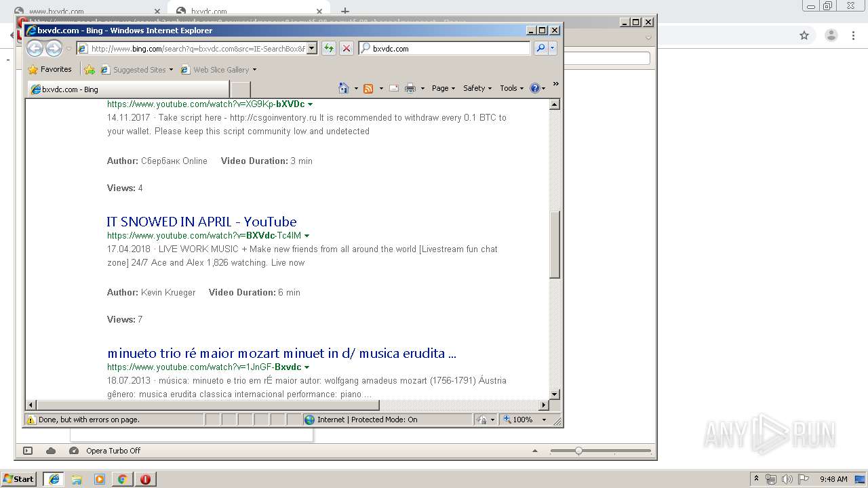Click the scroll up arrow in IE
This screenshot has width=868, height=488.
pyautogui.click(x=555, y=104)
